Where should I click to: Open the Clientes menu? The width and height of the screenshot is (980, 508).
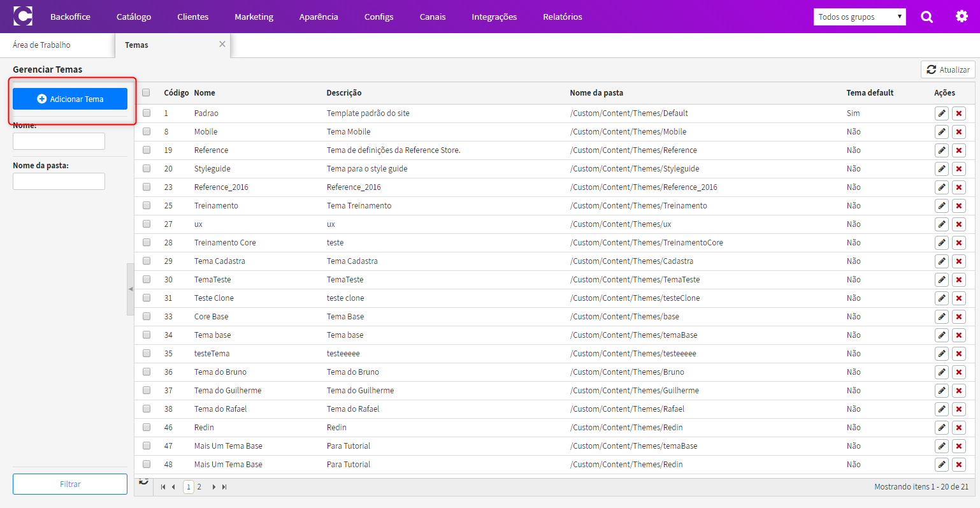point(193,17)
